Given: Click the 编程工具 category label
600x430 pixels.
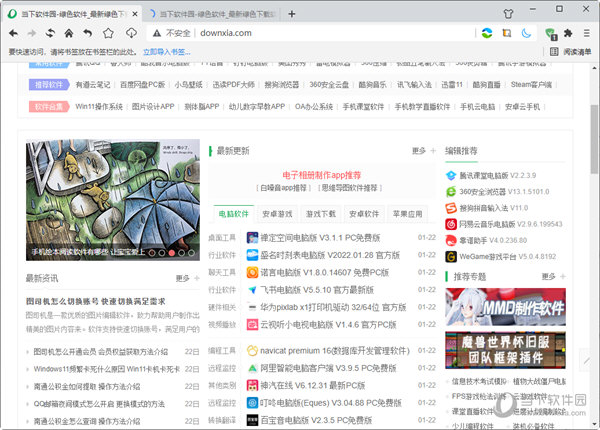Looking at the screenshot, I should pyautogui.click(x=222, y=351).
